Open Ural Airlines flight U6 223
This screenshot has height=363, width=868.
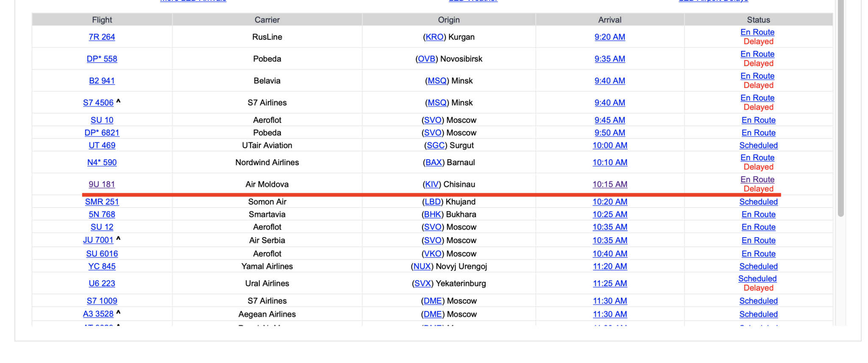[x=102, y=283]
